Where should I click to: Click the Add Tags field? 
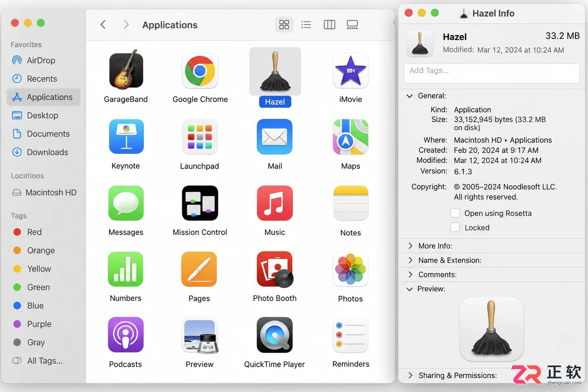pos(492,73)
